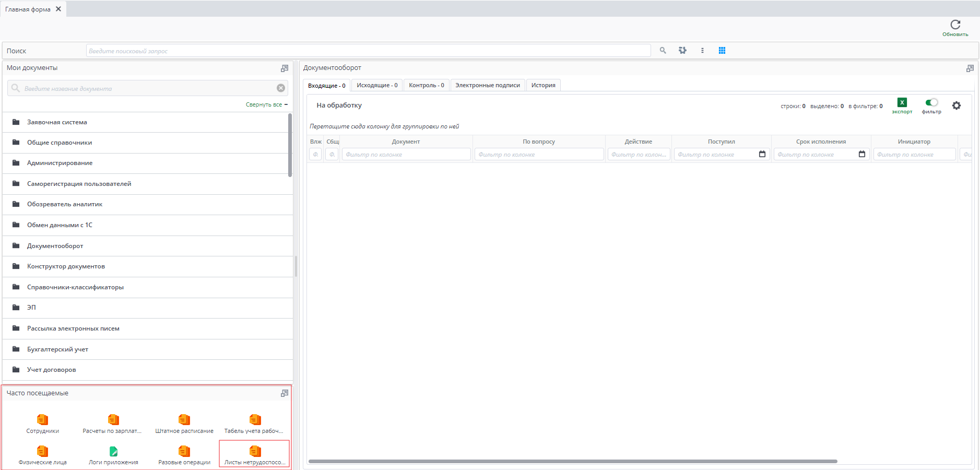Open calendar picker in Поступил filter
This screenshot has height=470, width=980.
click(x=762, y=154)
